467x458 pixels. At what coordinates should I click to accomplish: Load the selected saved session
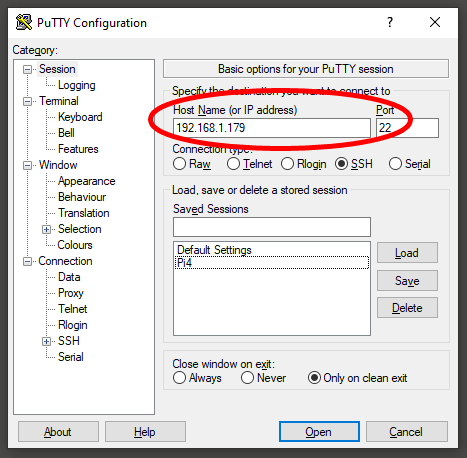coord(407,253)
